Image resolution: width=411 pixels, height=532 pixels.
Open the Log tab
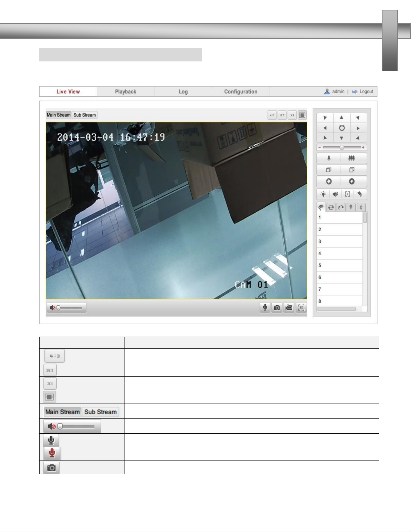pyautogui.click(x=183, y=92)
